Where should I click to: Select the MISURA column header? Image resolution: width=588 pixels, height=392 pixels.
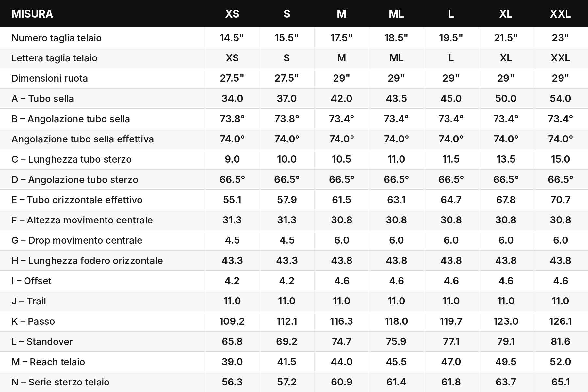point(32,14)
